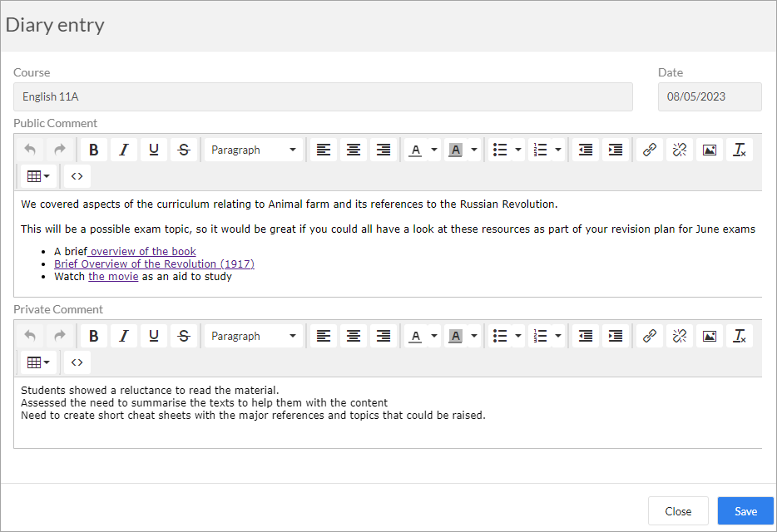Toggle strikethrough in Private Comment editor

pos(184,336)
